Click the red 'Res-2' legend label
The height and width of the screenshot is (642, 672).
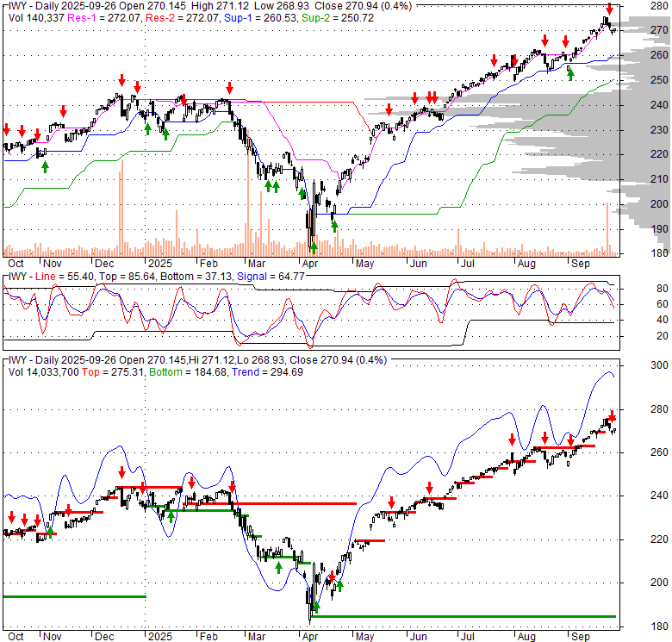(x=159, y=18)
